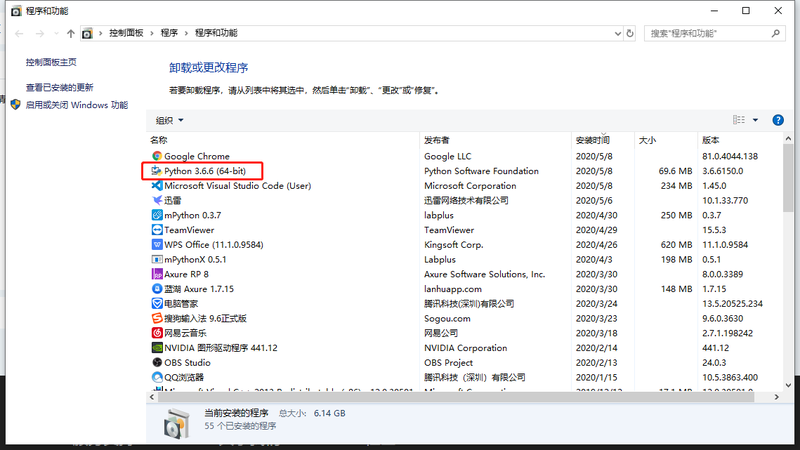Viewport: 800px width, 450px height.
Task: Expand breadcrumb arrow before 控制面板
Action: (101, 33)
